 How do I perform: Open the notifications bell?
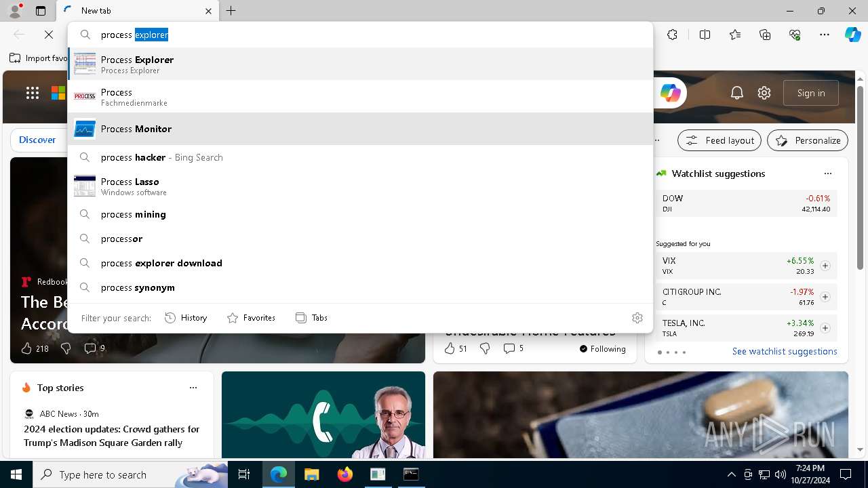737,93
